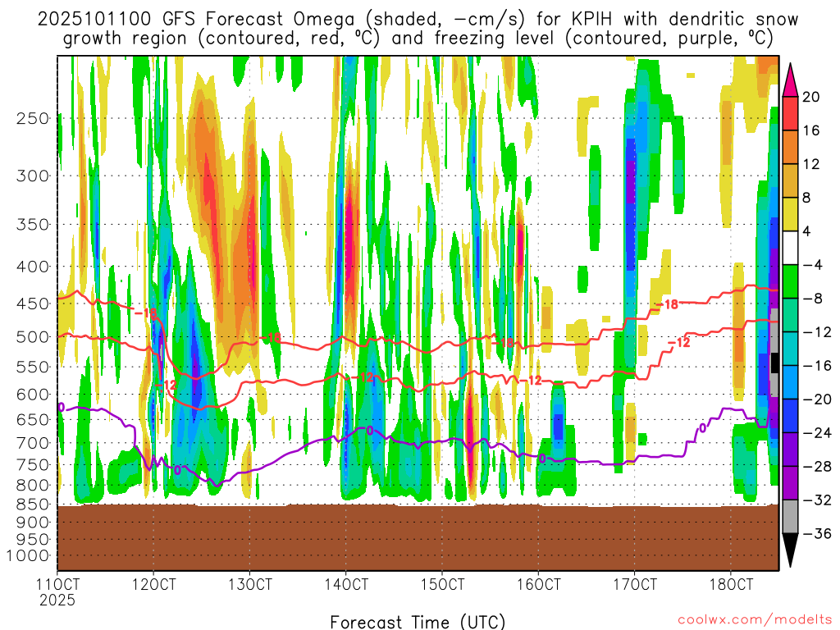Click the 650 pressure level label
Viewport: 840px width, 630px height.
click(x=33, y=419)
